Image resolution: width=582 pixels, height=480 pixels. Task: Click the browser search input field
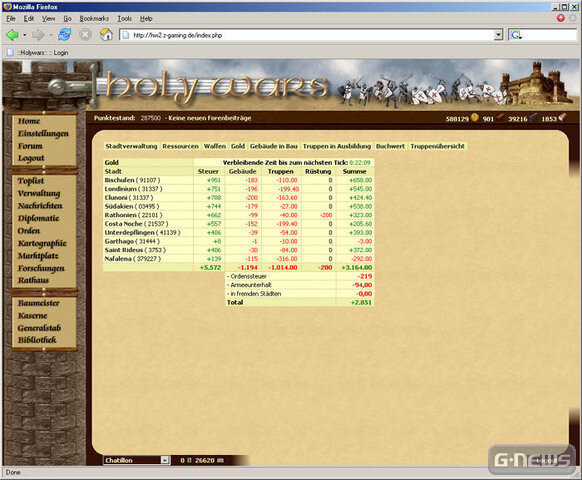[x=550, y=35]
